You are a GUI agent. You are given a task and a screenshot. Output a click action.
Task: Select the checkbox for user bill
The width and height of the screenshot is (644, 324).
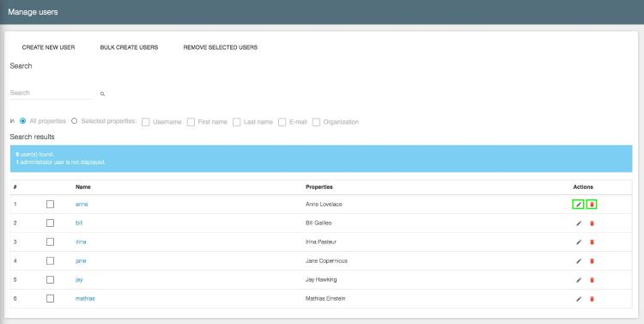click(x=50, y=223)
